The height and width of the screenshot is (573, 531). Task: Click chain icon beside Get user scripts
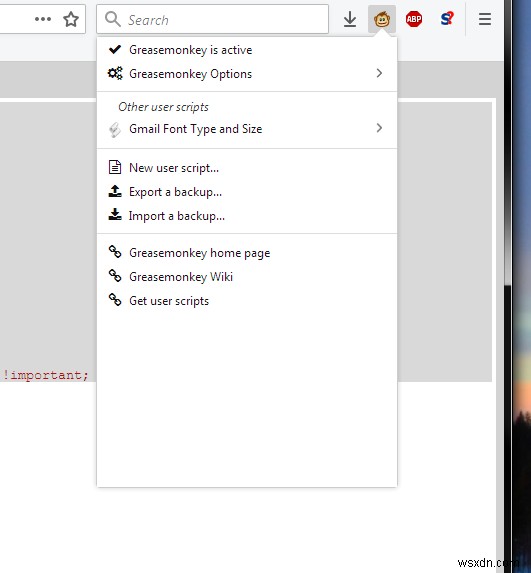pos(115,300)
